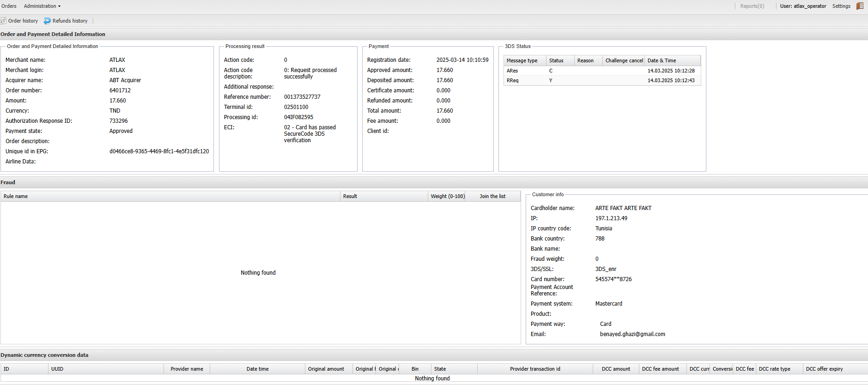Select the ARes row in 3DS Status

pos(512,71)
